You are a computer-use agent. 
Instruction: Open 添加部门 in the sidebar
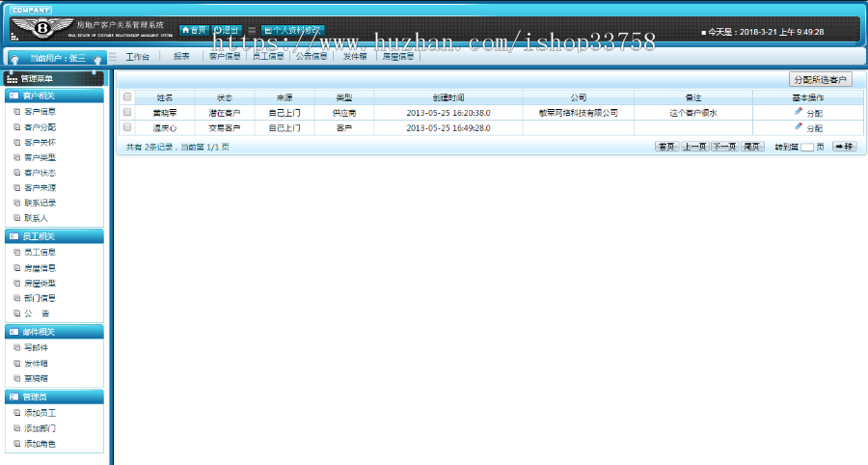point(40,428)
